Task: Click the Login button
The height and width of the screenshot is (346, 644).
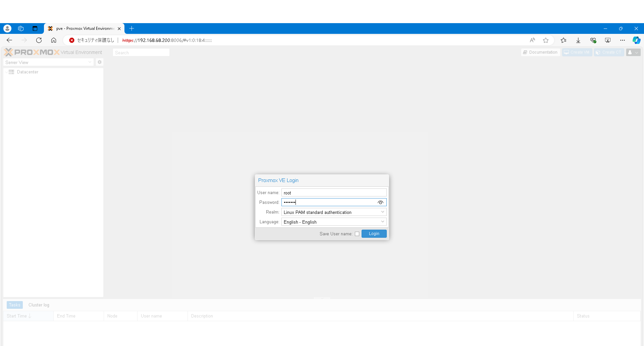Action: [x=374, y=234]
